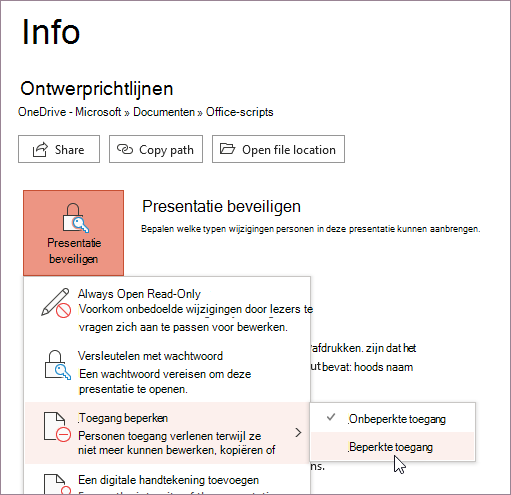
Task: Click the chain link icon on Copy path
Action: 125,149
